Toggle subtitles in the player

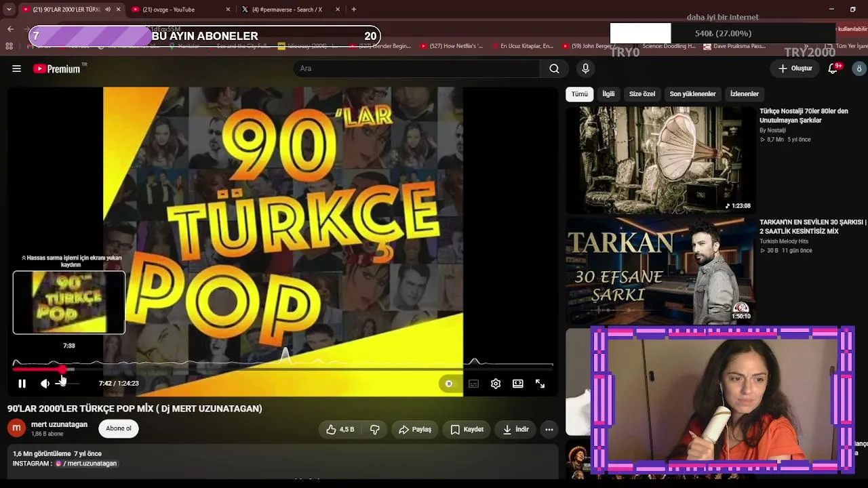coord(473,384)
